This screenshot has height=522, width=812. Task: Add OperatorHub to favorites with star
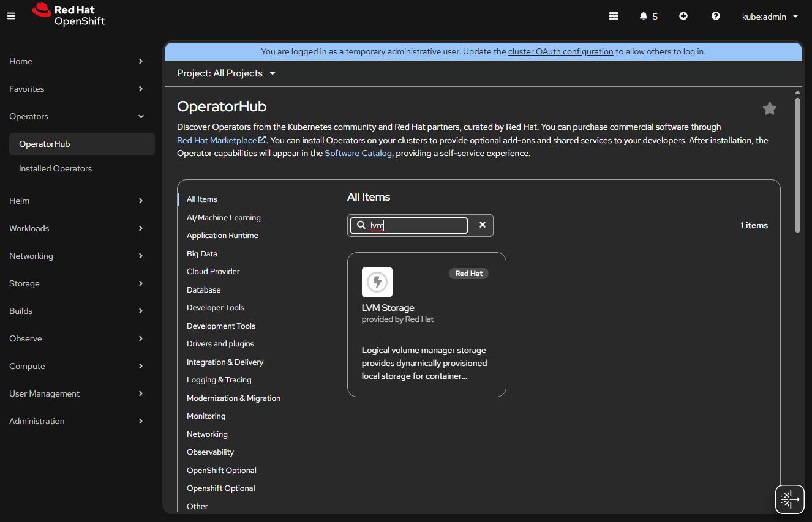tap(769, 109)
